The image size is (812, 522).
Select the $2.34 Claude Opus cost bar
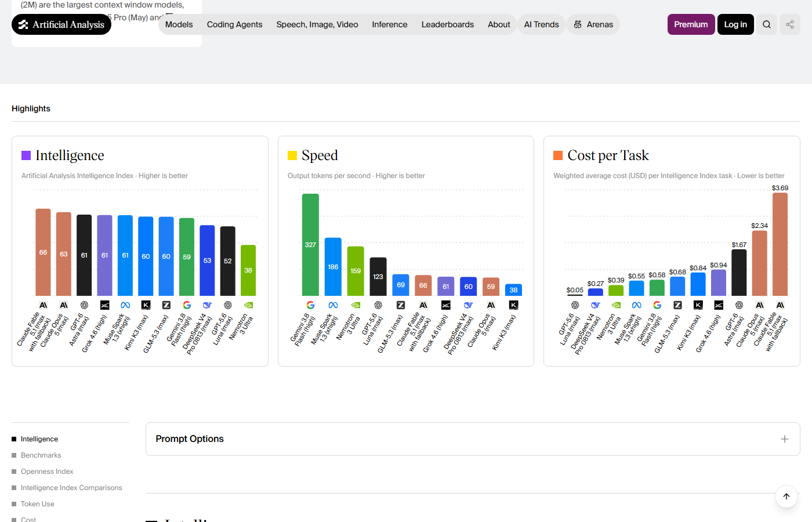click(760, 263)
